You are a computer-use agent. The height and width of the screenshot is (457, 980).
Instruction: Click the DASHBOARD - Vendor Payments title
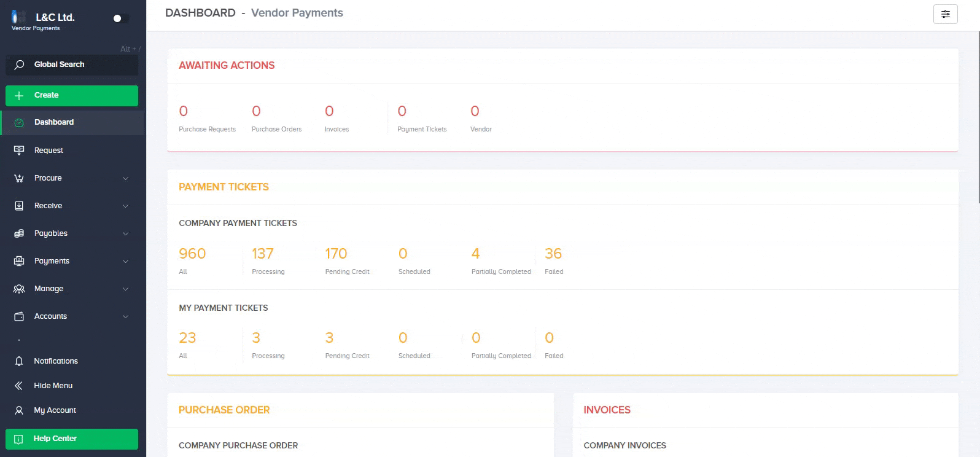tap(254, 13)
